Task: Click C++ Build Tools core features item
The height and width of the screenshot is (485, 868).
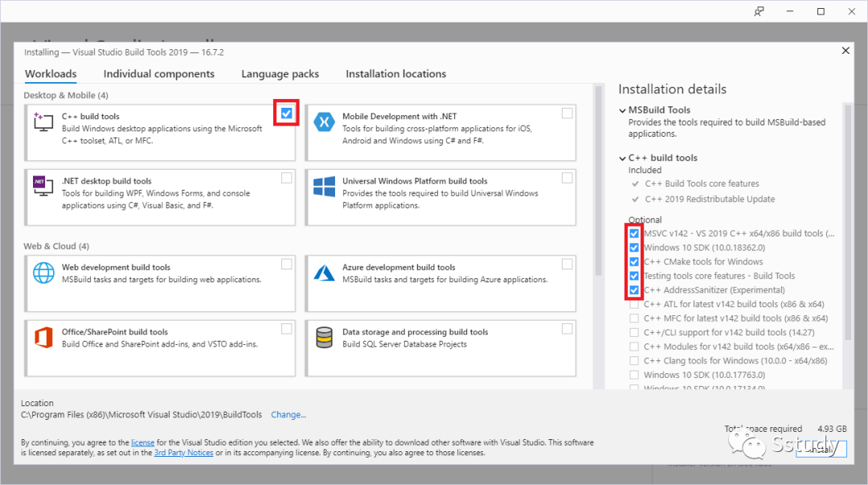Action: click(702, 183)
